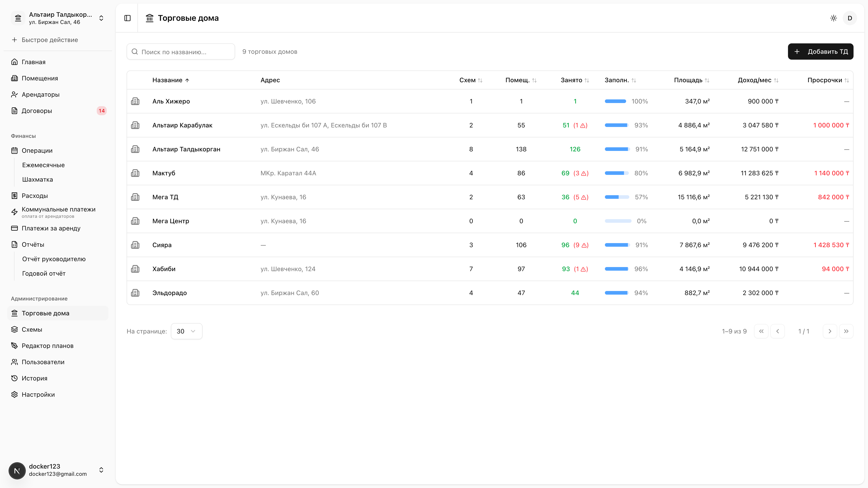Go to Платежи за аренду

[58, 228]
